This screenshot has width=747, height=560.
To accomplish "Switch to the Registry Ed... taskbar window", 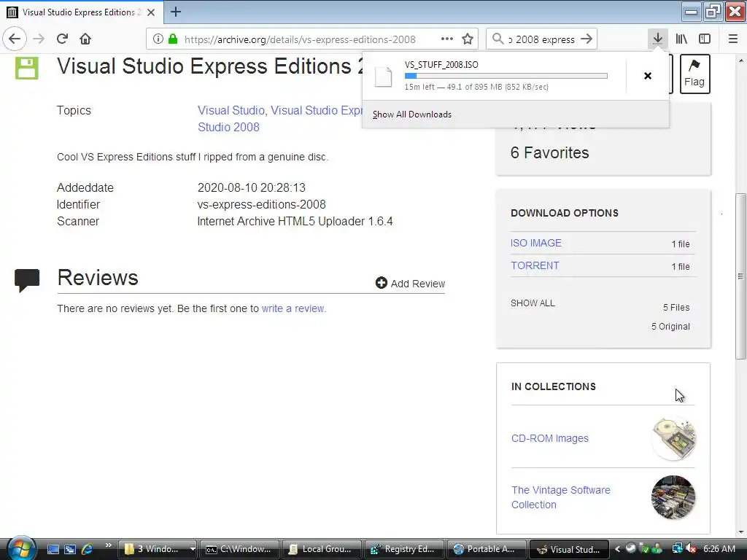I will [x=404, y=549].
